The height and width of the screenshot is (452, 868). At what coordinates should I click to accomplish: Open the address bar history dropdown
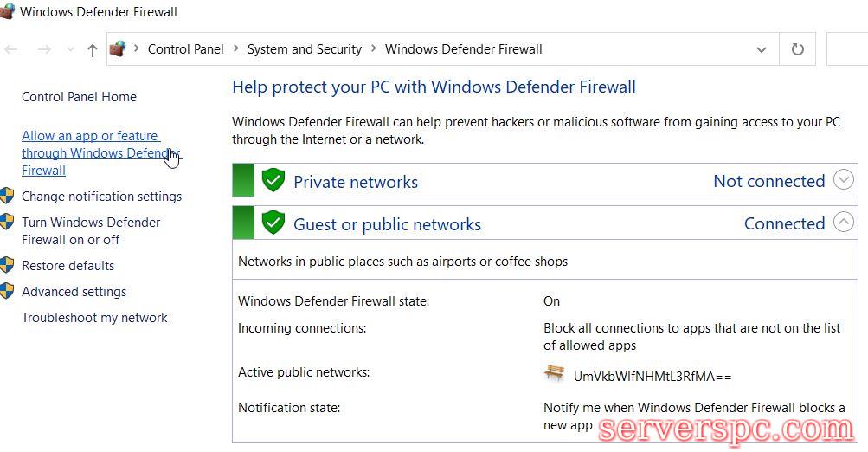[762, 49]
